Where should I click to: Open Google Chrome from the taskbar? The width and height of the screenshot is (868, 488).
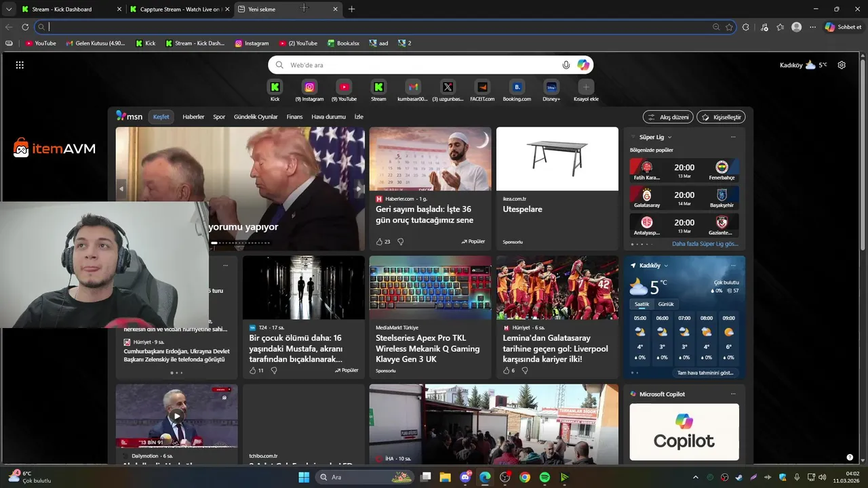click(x=525, y=477)
